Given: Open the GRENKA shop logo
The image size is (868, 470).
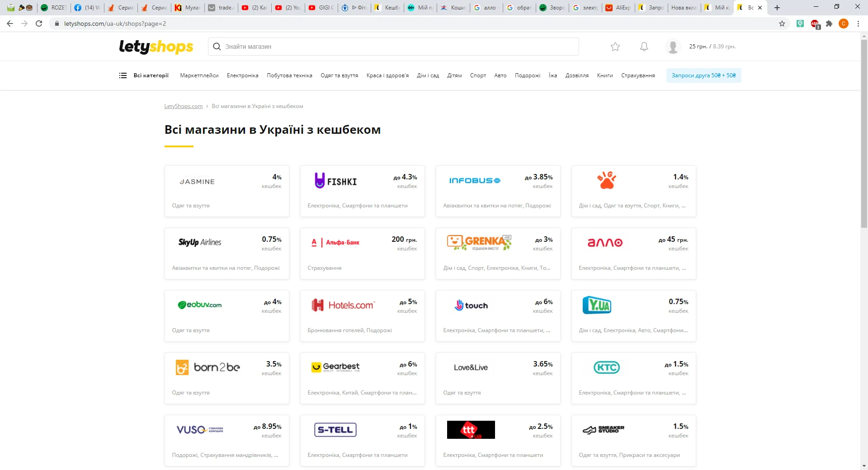Looking at the screenshot, I should point(479,243).
